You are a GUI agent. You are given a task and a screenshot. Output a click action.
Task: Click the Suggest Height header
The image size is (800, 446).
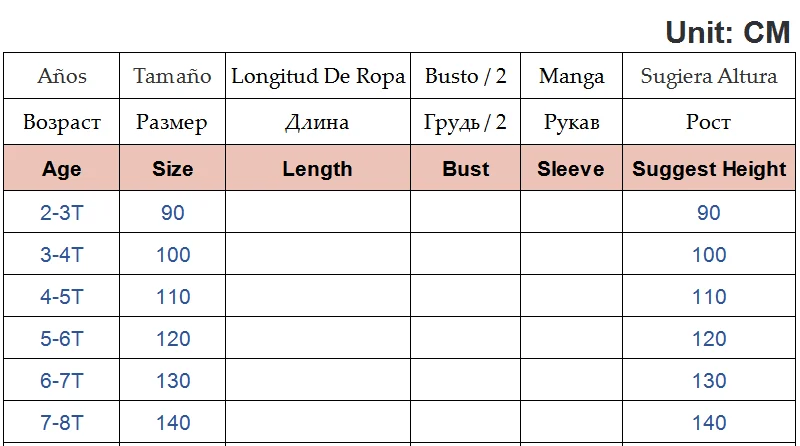click(709, 169)
